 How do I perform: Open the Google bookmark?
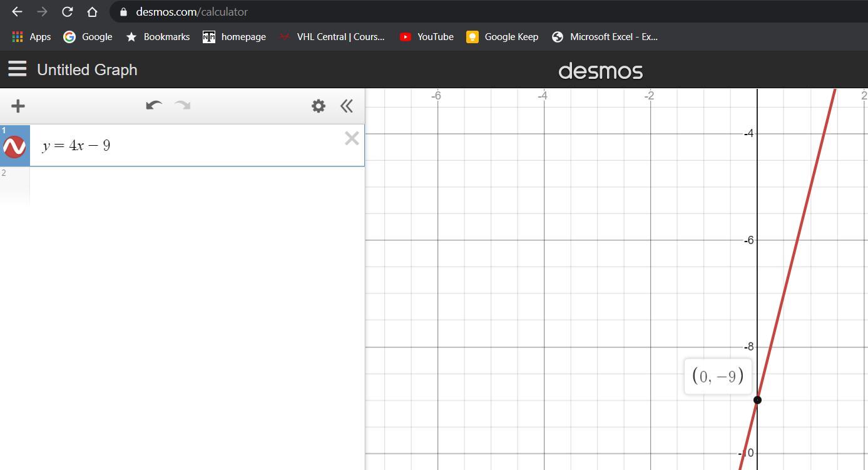[88, 37]
